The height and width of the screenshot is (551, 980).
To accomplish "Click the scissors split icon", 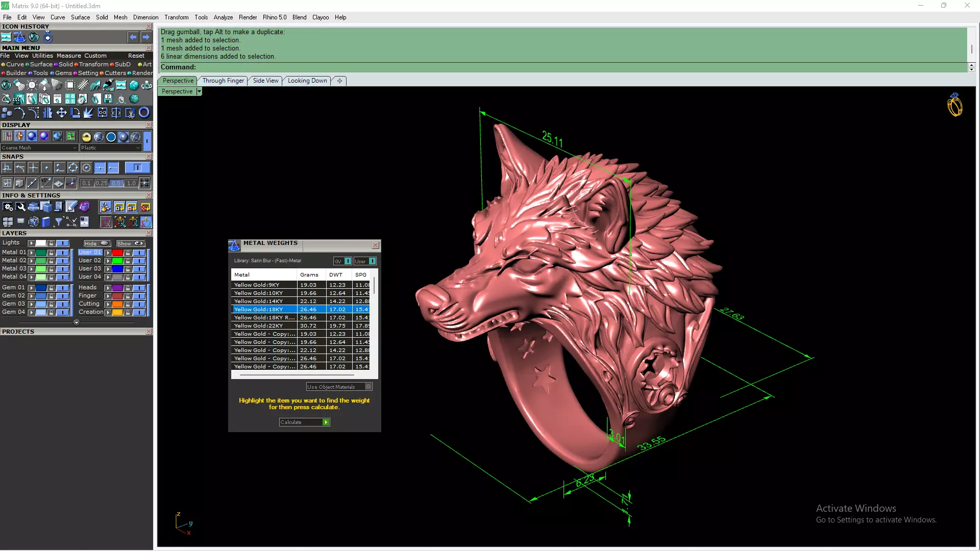I will click(130, 113).
